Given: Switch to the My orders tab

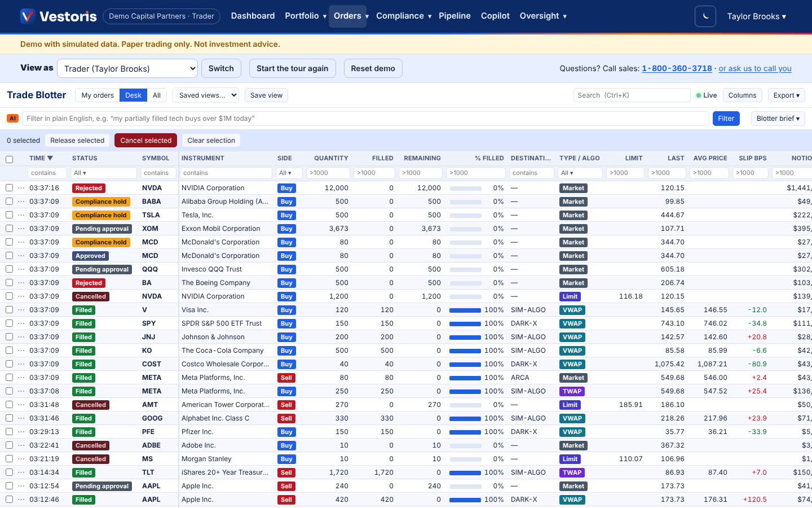Looking at the screenshot, I should pos(98,95).
